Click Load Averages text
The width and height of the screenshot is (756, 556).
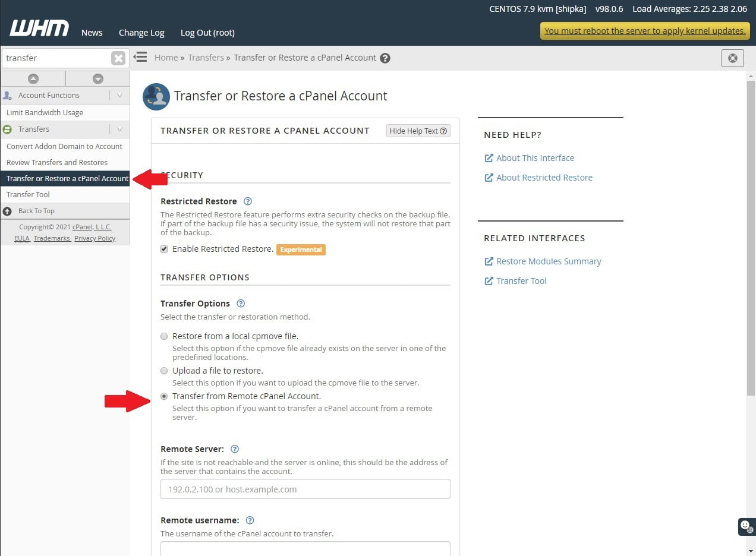pyautogui.click(x=689, y=9)
